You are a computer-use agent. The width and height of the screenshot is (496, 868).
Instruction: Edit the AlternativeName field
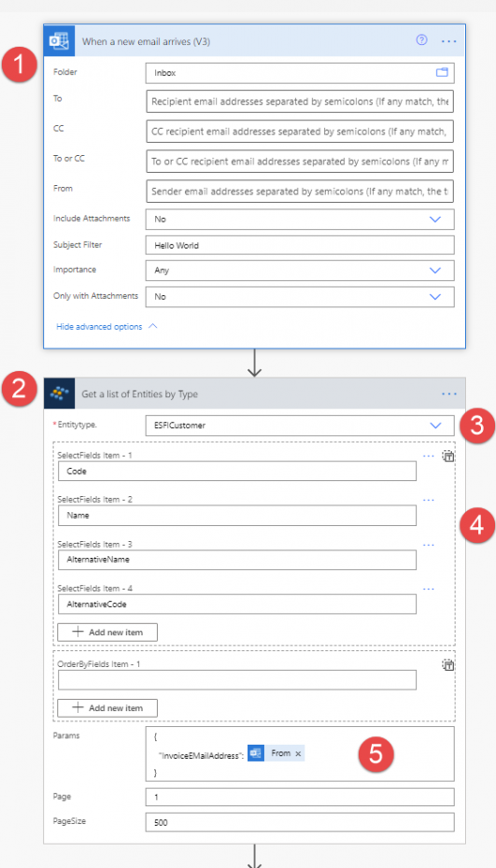(237, 560)
